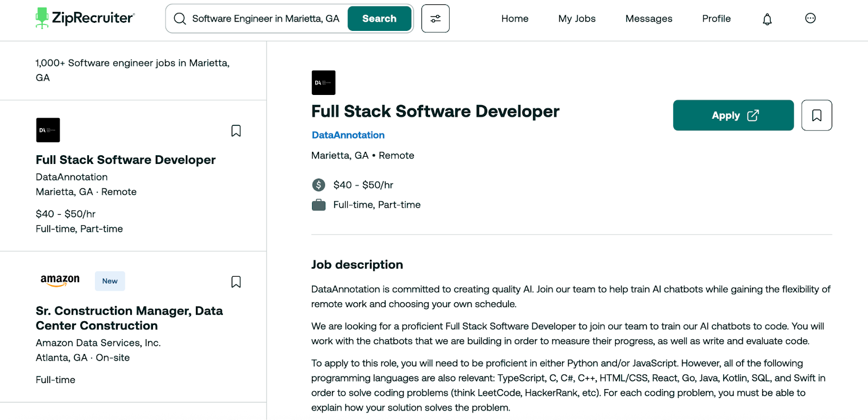Image resolution: width=868 pixels, height=420 pixels.
Task: Open Sr. Construction Manager, Data Center Construction listing
Action: [129, 318]
